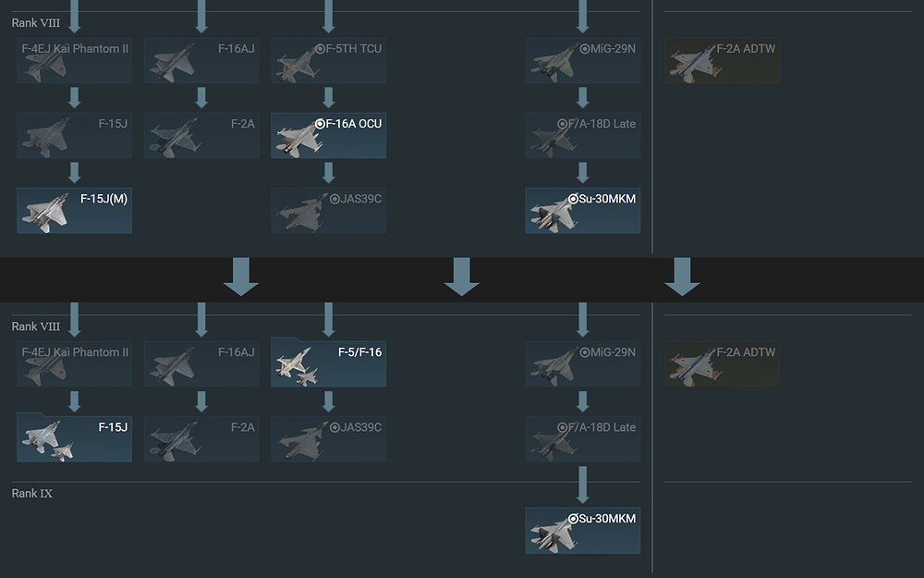Viewport: 924px width, 578px height.
Task: Select the Su-30MKM under Rank IX
Action: click(x=583, y=531)
